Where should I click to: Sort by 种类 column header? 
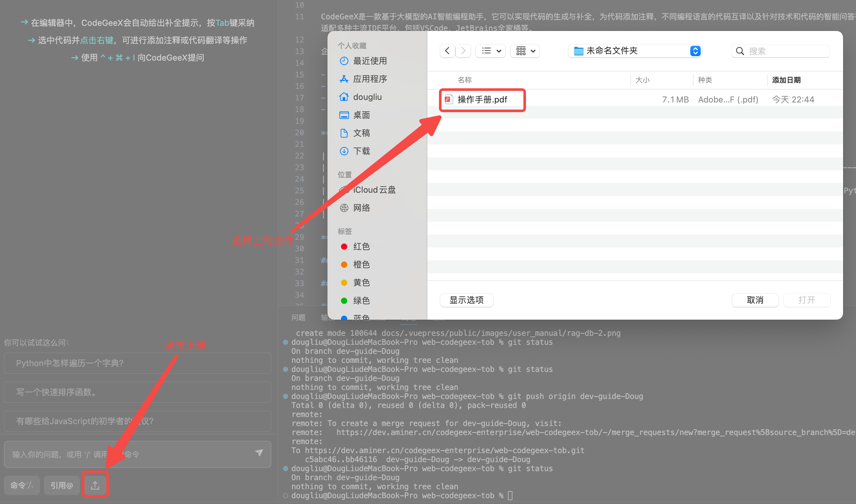point(705,80)
